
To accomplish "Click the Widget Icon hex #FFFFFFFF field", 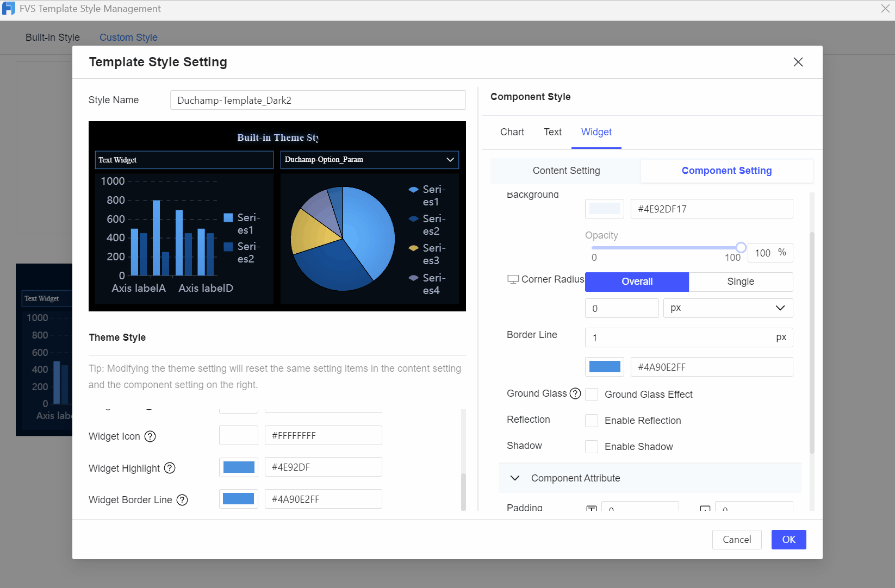I will (324, 435).
